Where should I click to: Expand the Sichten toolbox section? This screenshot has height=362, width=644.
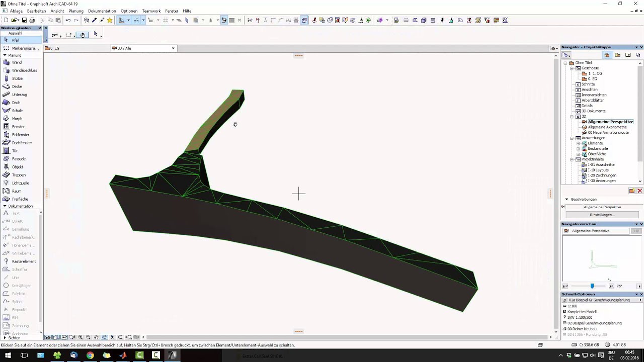point(5,338)
